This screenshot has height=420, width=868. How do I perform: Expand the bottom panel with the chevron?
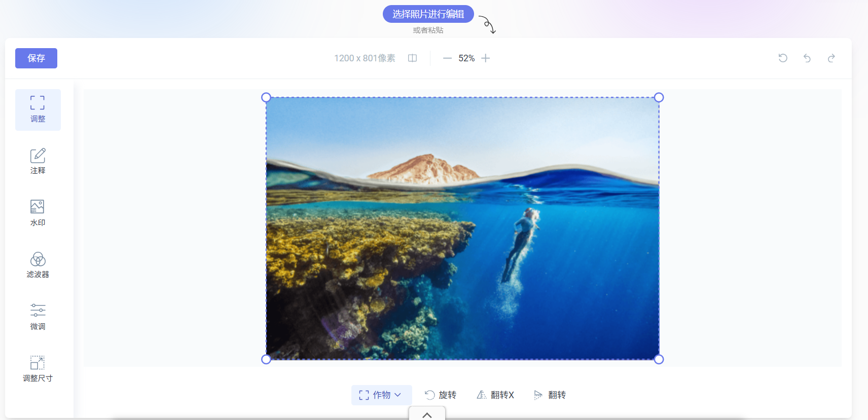tap(427, 414)
